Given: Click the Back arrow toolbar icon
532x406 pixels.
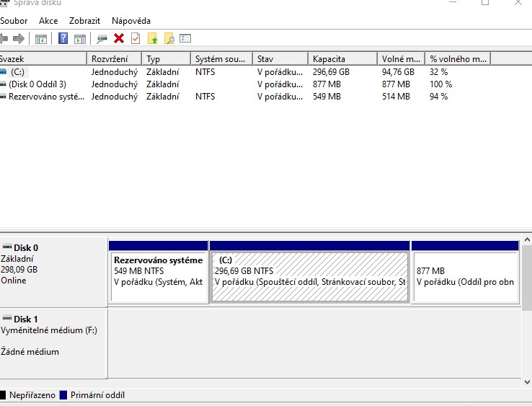Looking at the screenshot, I should (x=4, y=38).
